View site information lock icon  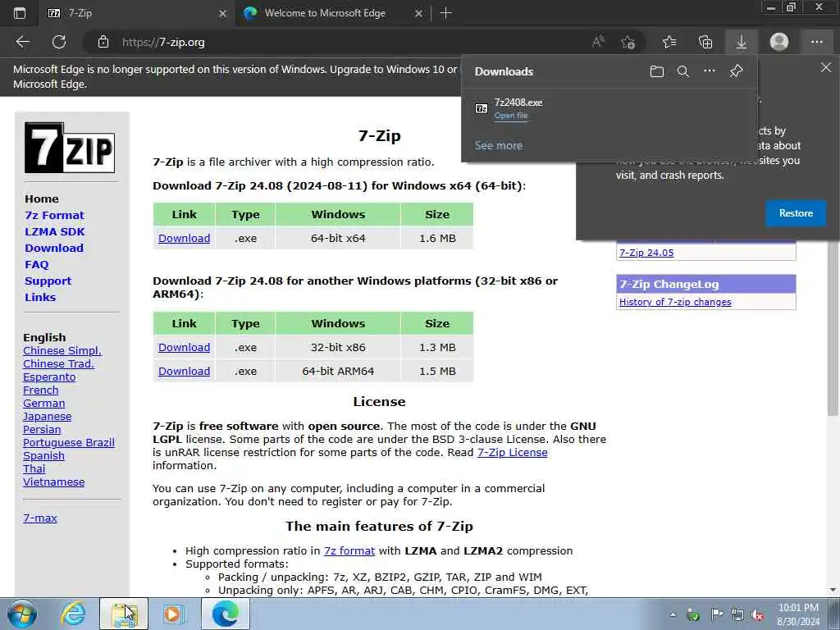click(x=103, y=42)
